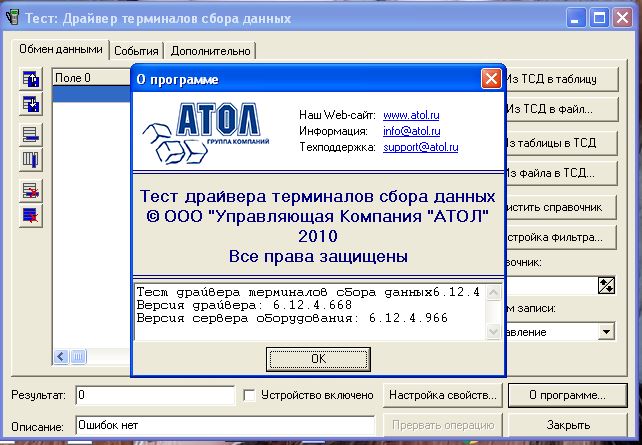Click the icon button beside the reference field
The width and height of the screenshot is (642, 445).
(605, 285)
